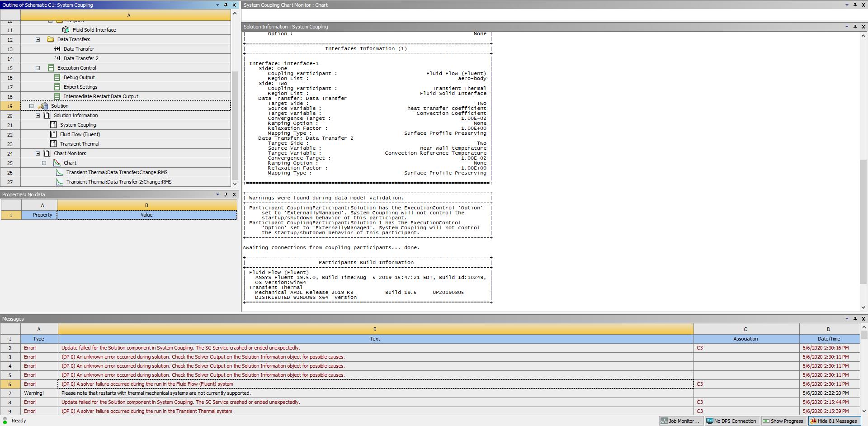Select the Expert Settings tree row
This screenshot has height=426, width=868.
coord(125,87)
